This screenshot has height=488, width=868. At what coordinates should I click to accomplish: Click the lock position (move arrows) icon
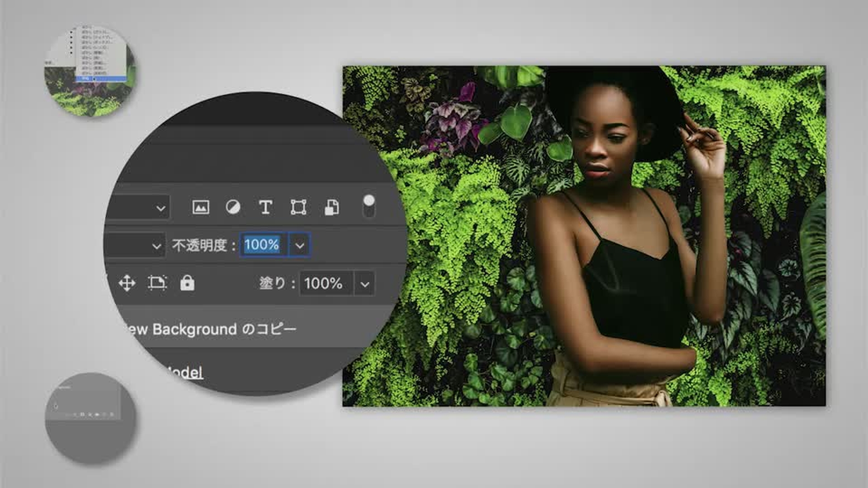click(127, 283)
